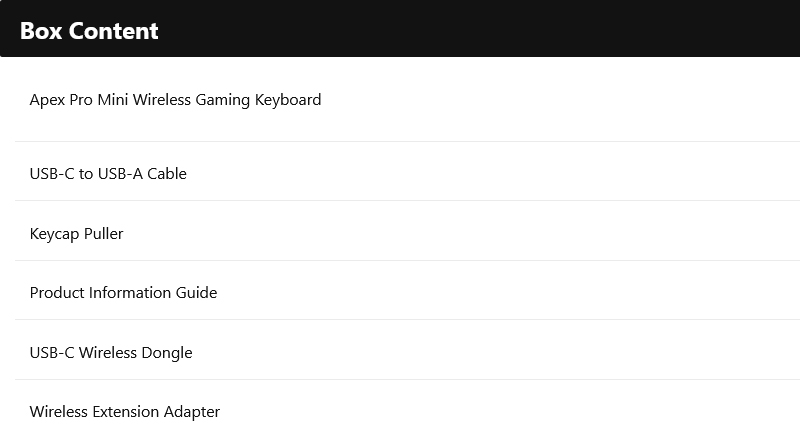The image size is (800, 447).
Task: Click the word Gaming in first row
Action: click(x=222, y=100)
